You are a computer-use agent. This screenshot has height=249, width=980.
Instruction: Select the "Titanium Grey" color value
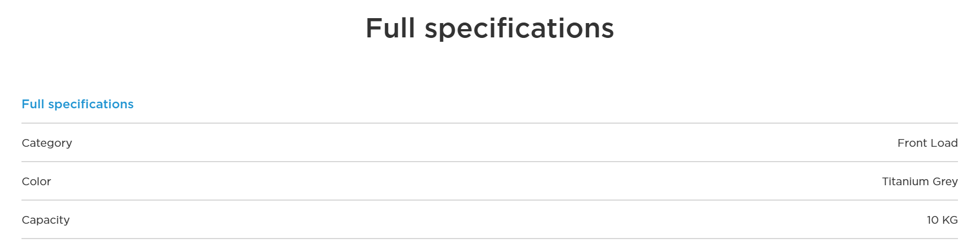coord(919,181)
